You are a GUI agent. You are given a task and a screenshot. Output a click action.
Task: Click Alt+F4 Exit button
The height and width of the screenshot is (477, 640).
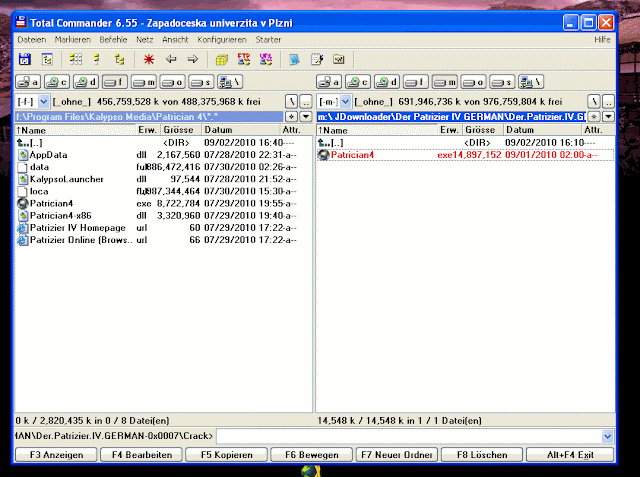click(x=570, y=455)
